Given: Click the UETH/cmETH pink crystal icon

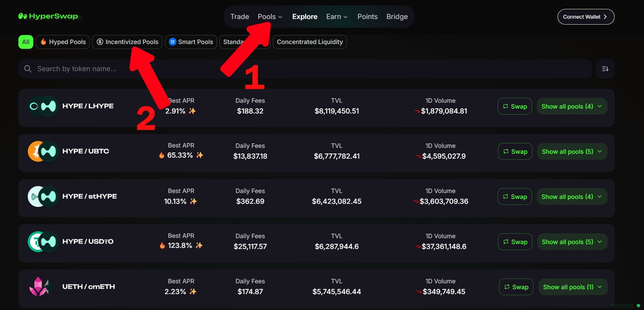Looking at the screenshot, I should click(x=39, y=287).
